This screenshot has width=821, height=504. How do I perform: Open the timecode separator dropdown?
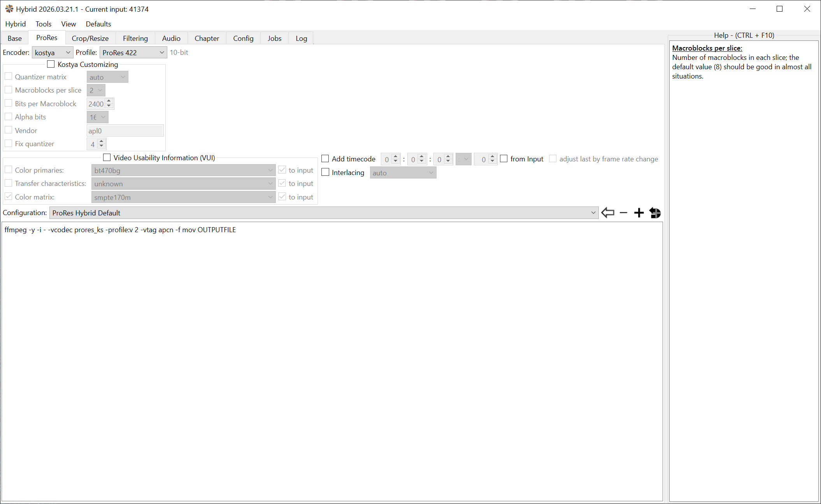[463, 159]
